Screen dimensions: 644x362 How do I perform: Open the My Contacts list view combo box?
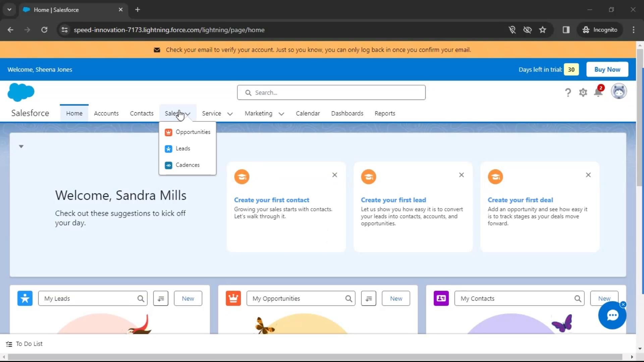point(519,298)
